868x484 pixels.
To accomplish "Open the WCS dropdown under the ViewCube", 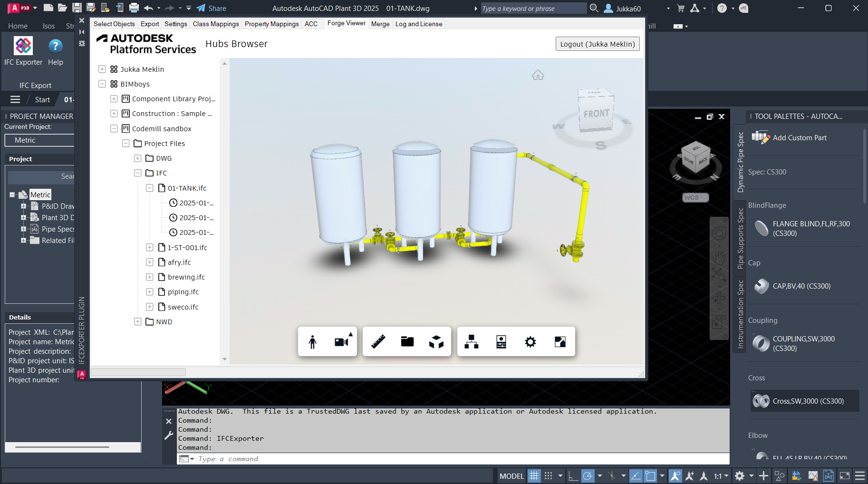I will [x=695, y=197].
